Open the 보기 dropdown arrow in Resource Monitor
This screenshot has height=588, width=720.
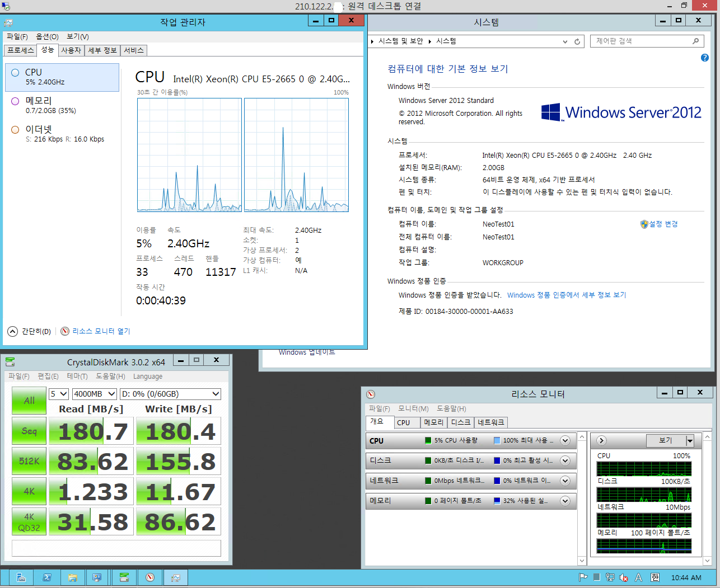(x=690, y=441)
